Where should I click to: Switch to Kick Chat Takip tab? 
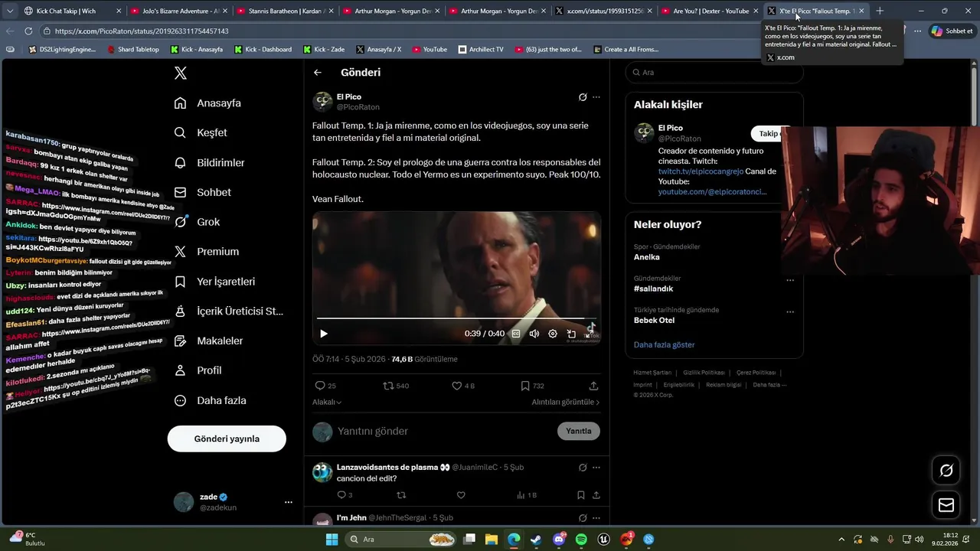click(x=73, y=11)
